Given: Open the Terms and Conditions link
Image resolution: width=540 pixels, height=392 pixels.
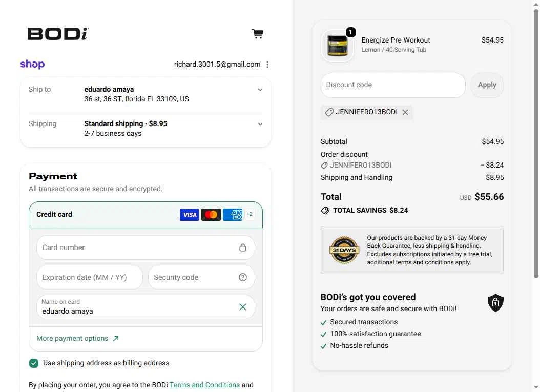Looking at the screenshot, I should (x=204, y=385).
